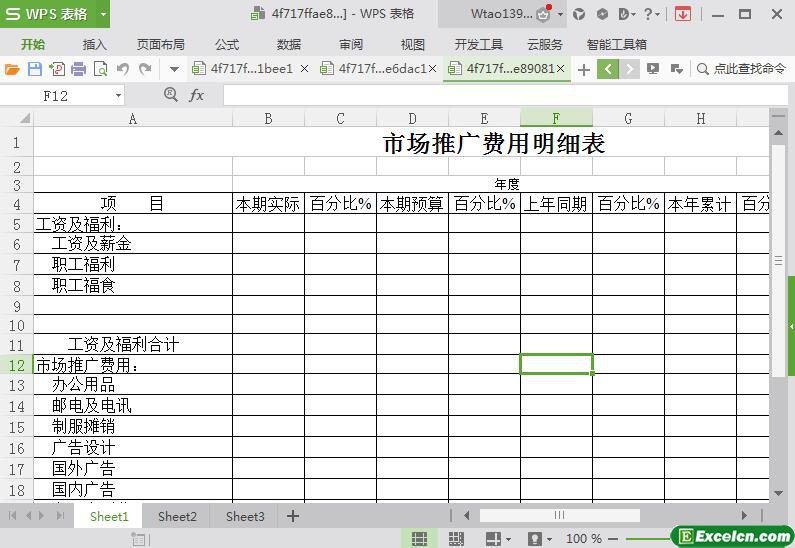Open the eye protection mode dropdown
Image resolution: width=795 pixels, height=548 pixels.
pos(539,538)
